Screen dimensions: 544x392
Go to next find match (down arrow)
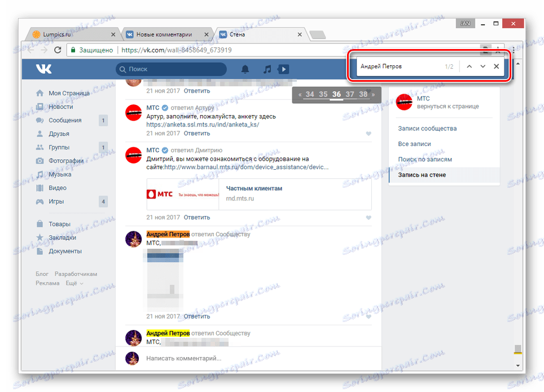482,66
